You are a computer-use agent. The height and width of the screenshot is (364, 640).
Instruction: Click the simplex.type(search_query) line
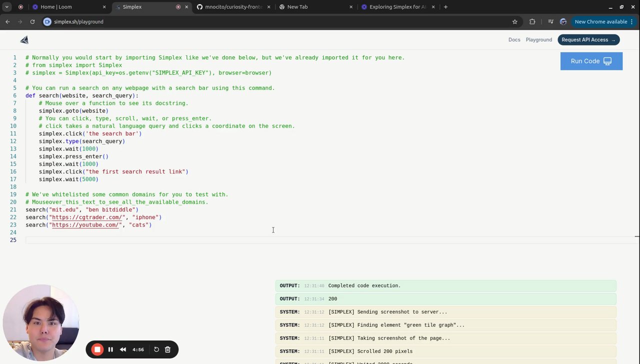click(82, 141)
